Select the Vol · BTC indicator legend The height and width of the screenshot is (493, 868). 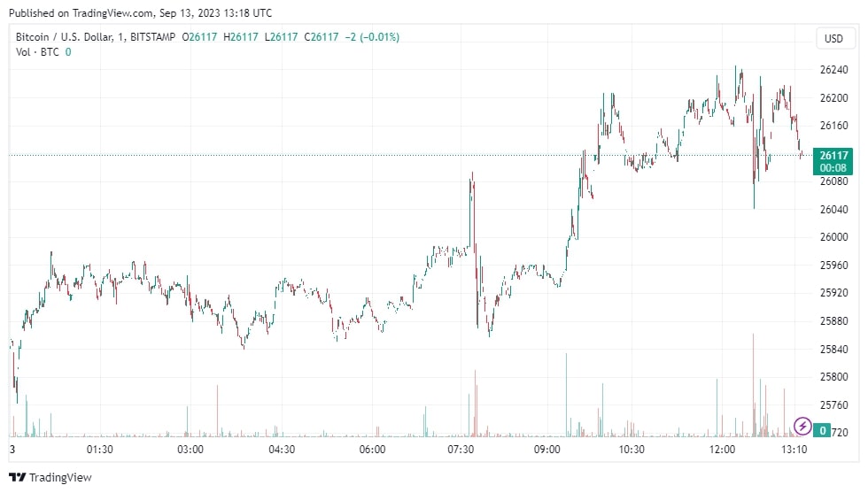(37, 52)
